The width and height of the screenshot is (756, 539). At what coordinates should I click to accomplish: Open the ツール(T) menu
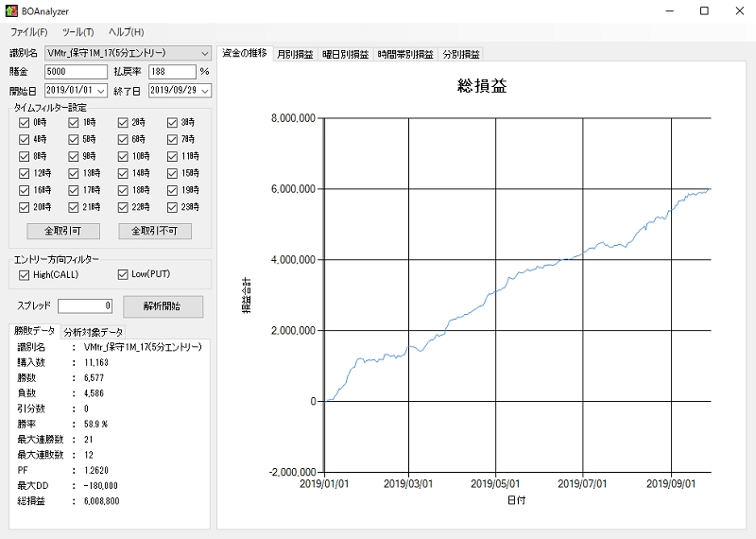tap(77, 32)
